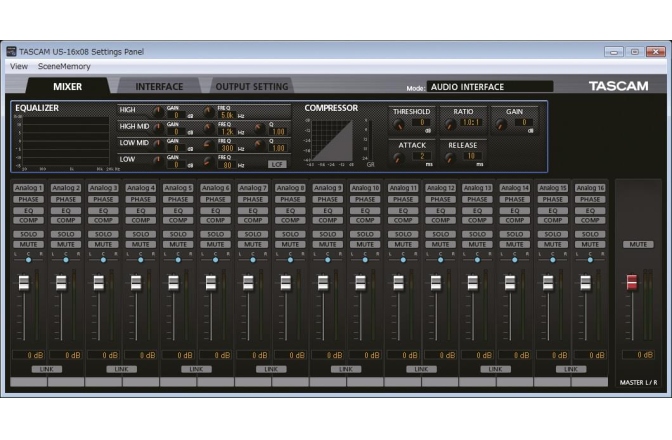Select the Analog 1 channel label
The height and width of the screenshot is (440, 672).
coord(28,188)
